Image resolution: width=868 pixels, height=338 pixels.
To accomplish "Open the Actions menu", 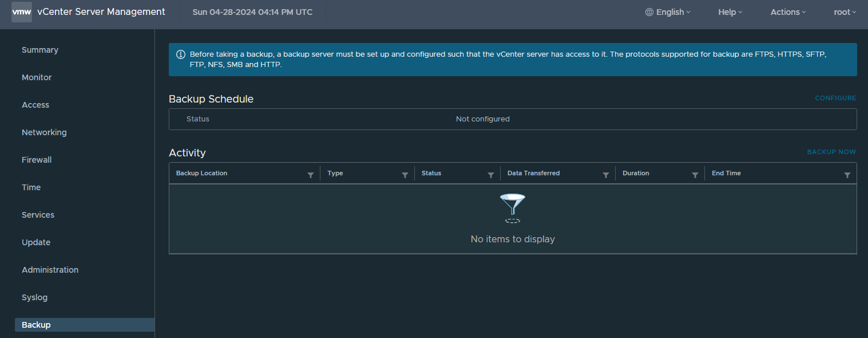I will tap(788, 11).
